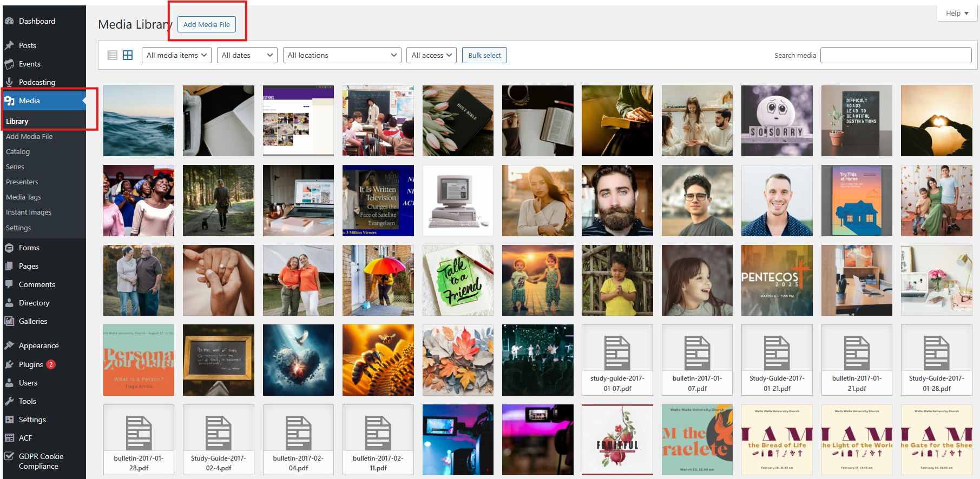The width and height of the screenshot is (980, 479).
Task: Switch to list view icon
Action: coord(113,55)
